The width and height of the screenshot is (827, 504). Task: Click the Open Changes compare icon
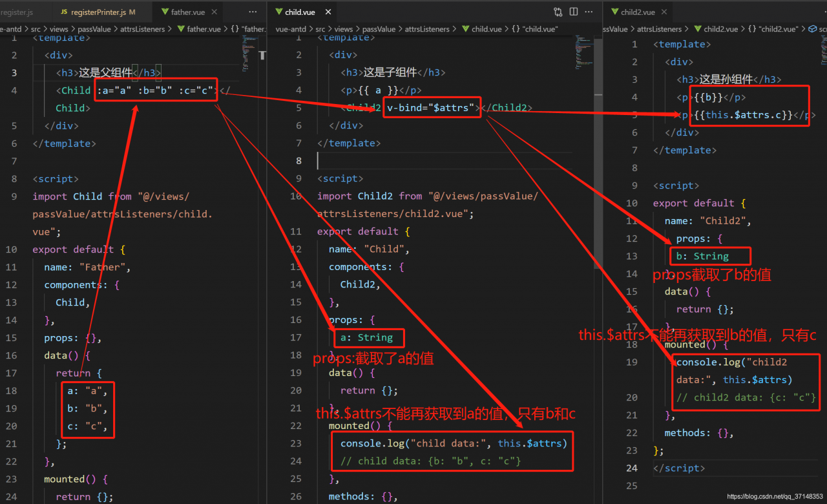tap(558, 12)
